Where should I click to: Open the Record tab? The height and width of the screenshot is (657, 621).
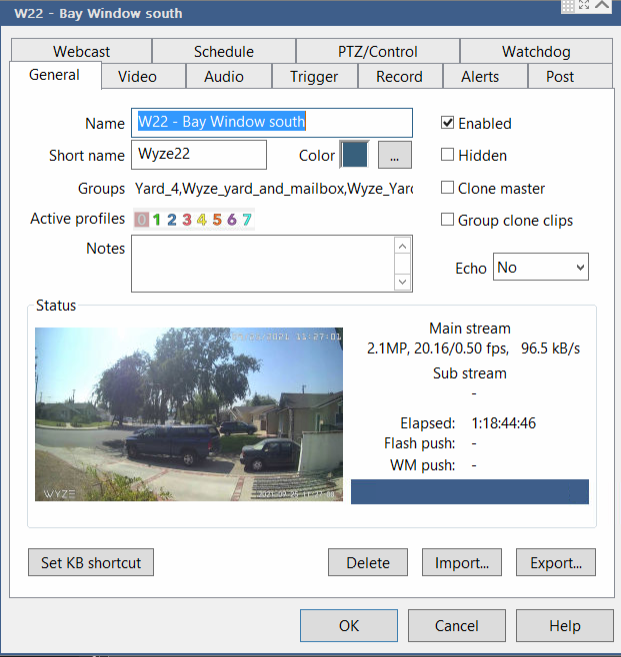coord(399,77)
